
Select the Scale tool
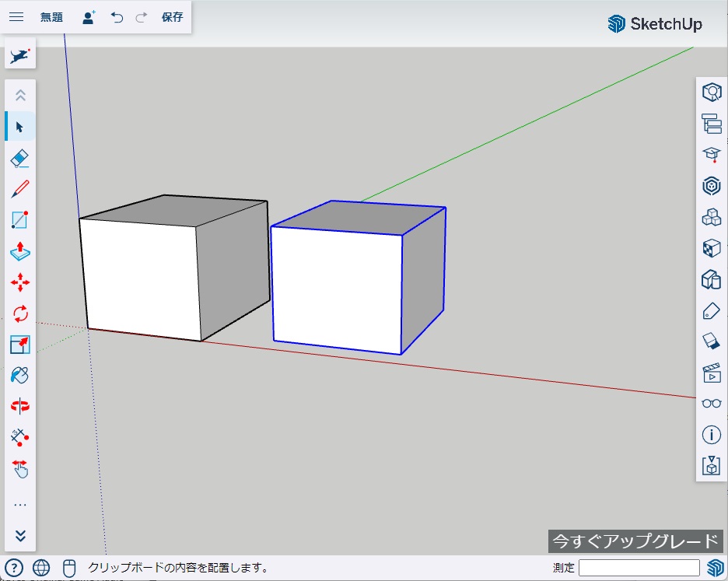pyautogui.click(x=20, y=345)
